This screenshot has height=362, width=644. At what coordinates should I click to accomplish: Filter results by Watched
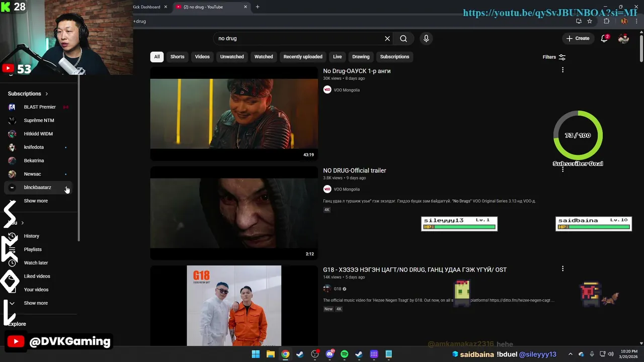click(x=264, y=57)
